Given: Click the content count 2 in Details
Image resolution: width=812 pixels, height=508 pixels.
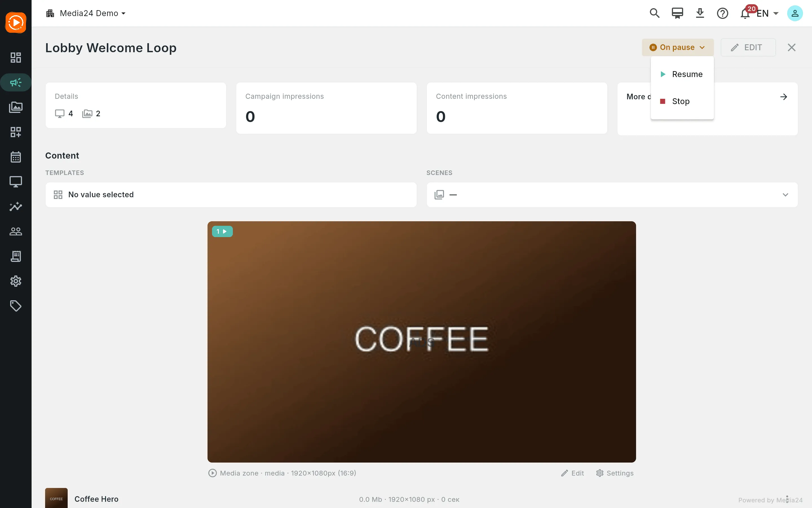Looking at the screenshot, I should (x=91, y=113).
